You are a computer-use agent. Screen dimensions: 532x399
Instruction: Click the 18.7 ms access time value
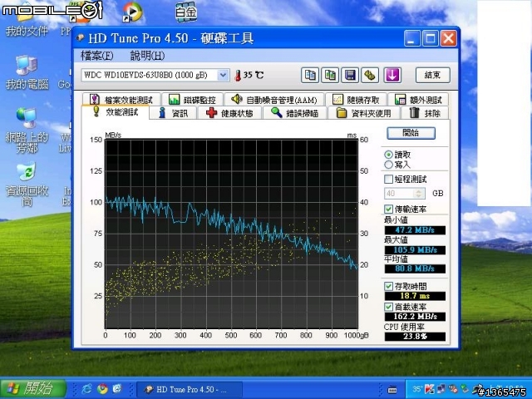(x=415, y=296)
